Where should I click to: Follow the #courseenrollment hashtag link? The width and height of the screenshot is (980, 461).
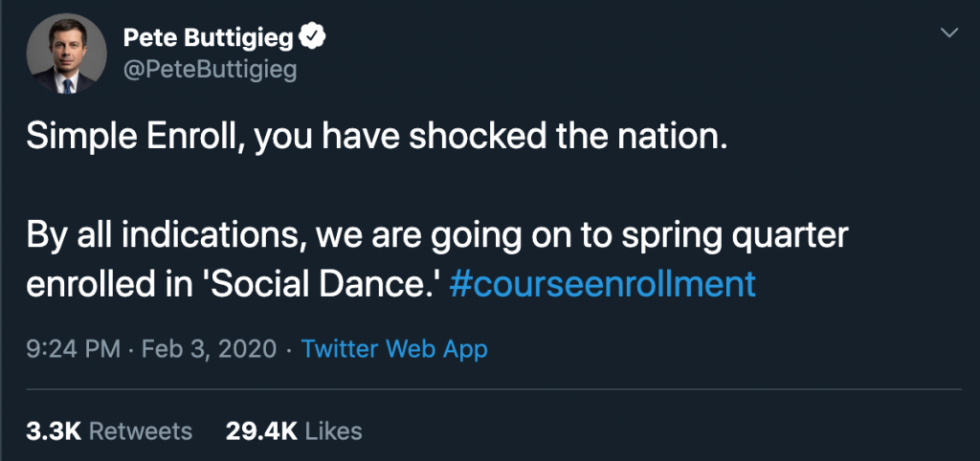602,285
